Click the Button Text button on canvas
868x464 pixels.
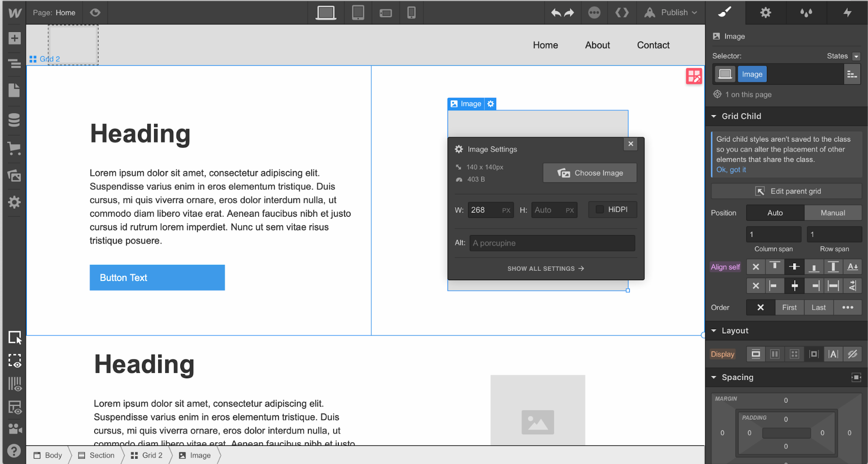click(x=157, y=278)
